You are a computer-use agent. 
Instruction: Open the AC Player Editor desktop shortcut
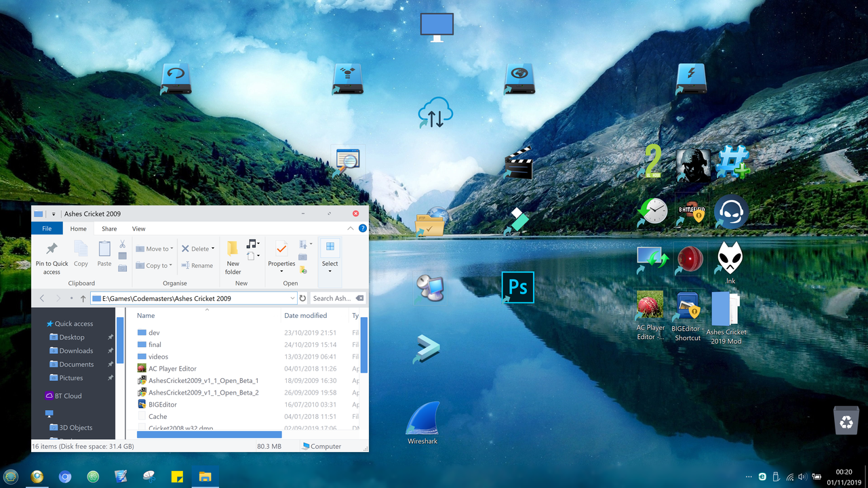(x=650, y=314)
